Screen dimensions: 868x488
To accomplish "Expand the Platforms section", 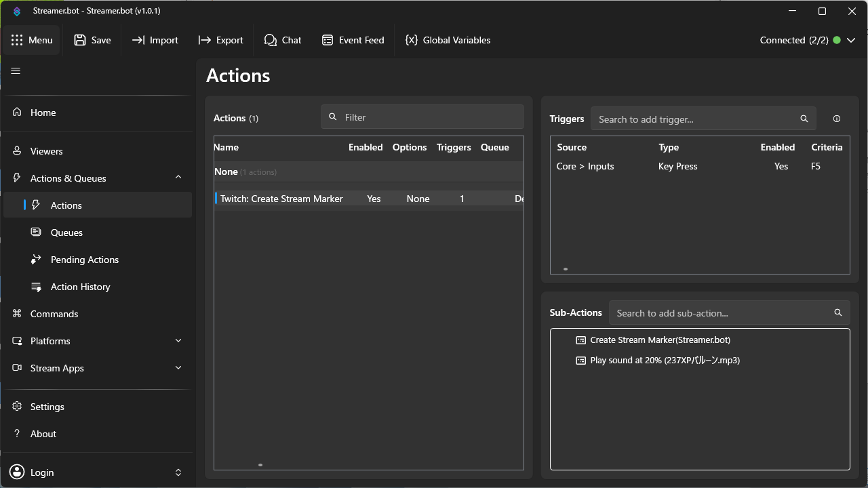I will click(x=178, y=341).
